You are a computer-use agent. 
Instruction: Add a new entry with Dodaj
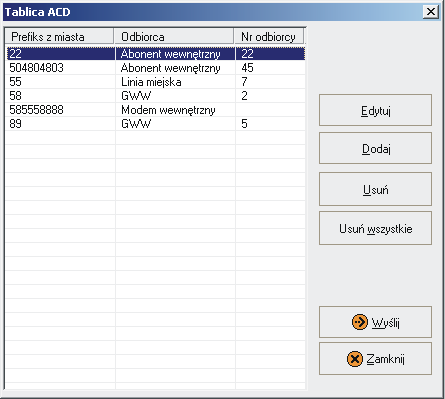[x=375, y=148]
